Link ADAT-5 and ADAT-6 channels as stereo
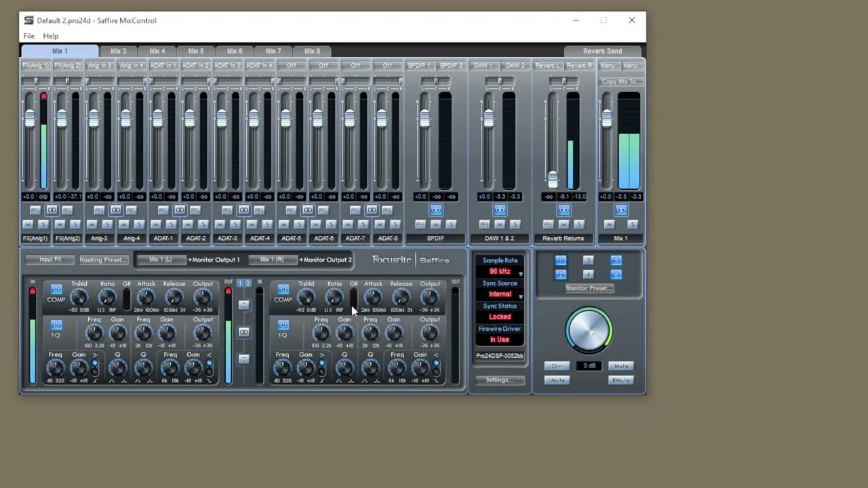 point(308,210)
